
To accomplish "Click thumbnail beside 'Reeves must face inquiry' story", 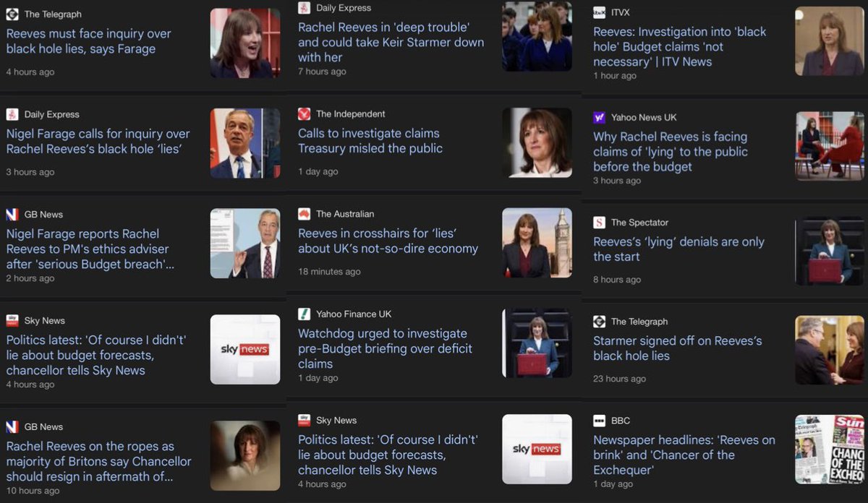I will [x=245, y=43].
